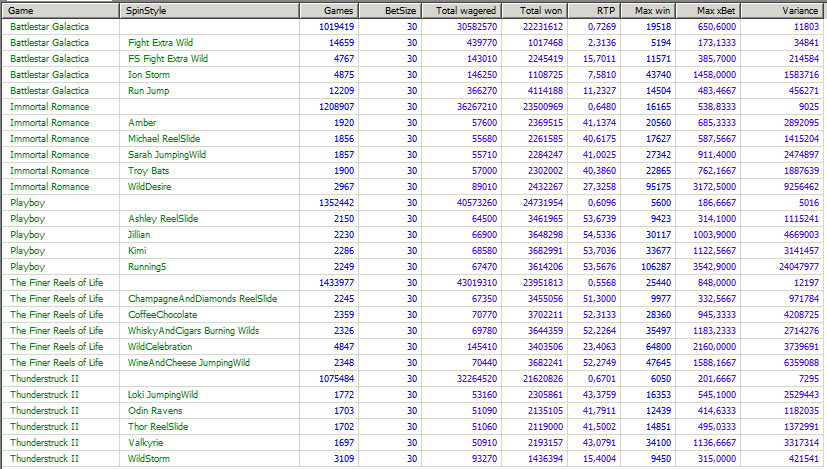Image resolution: width=827 pixels, height=469 pixels.
Task: Select RTP value 53,6739
Action: point(599,218)
